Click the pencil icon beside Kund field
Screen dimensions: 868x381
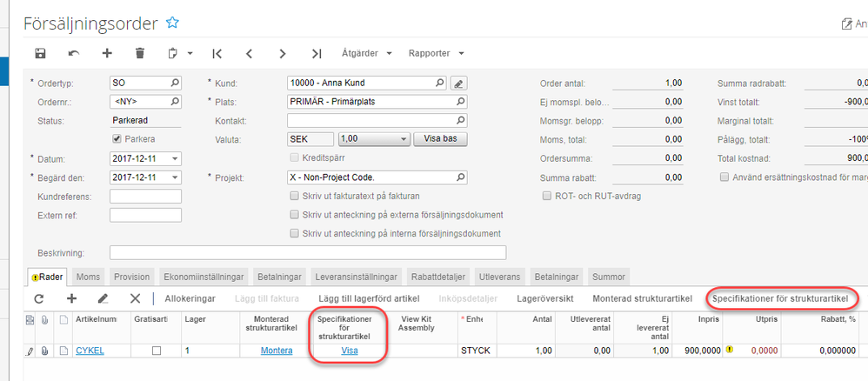click(x=459, y=84)
